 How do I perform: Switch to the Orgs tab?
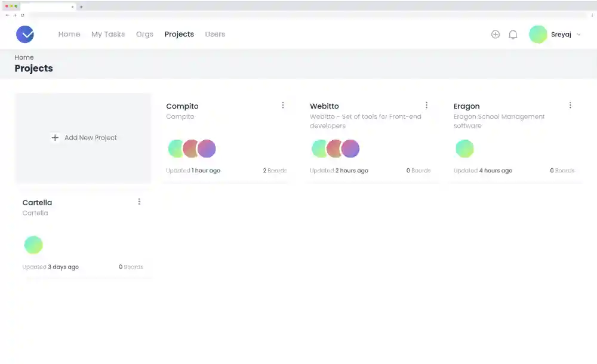pyautogui.click(x=144, y=34)
